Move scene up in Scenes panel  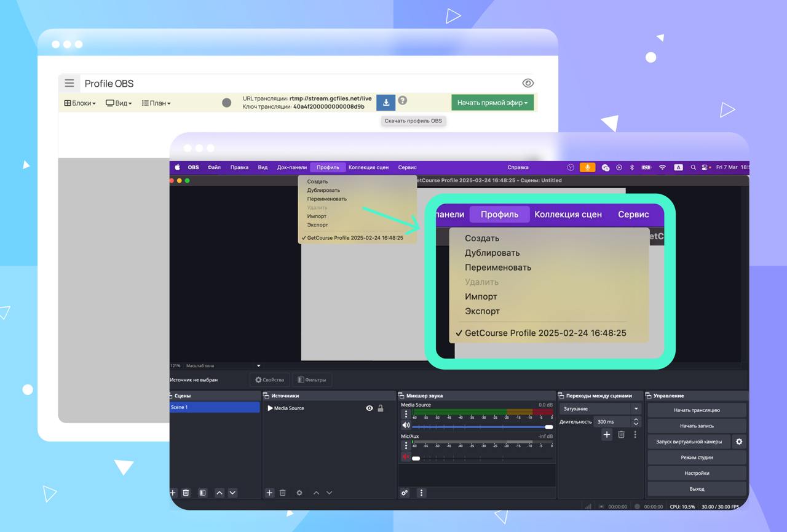pyautogui.click(x=219, y=493)
